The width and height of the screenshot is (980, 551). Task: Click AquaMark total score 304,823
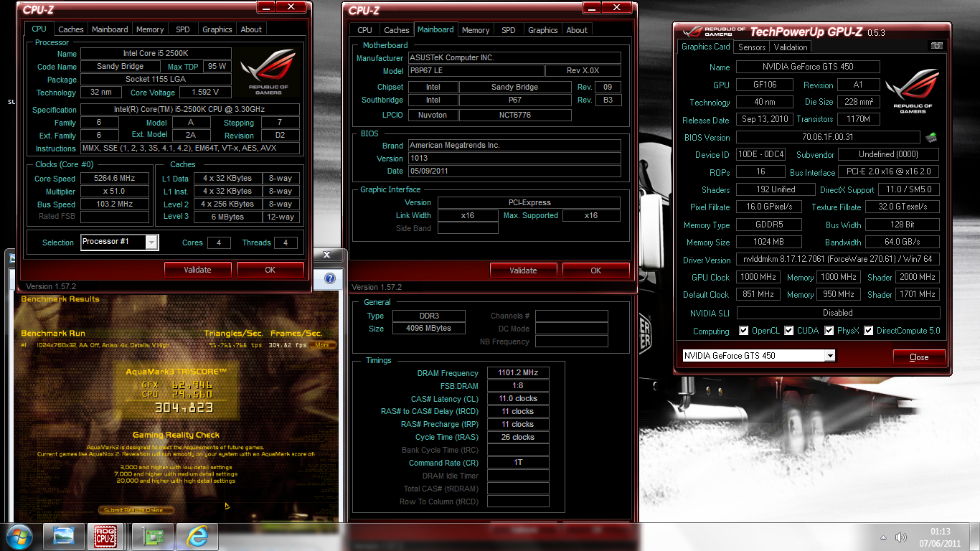click(x=184, y=408)
